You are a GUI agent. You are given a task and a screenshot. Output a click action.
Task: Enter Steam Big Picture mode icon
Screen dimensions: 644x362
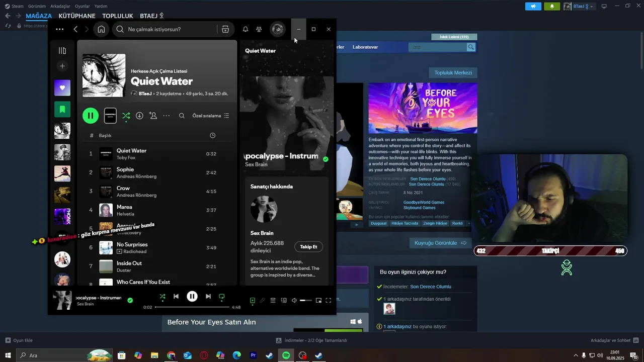(x=604, y=6)
